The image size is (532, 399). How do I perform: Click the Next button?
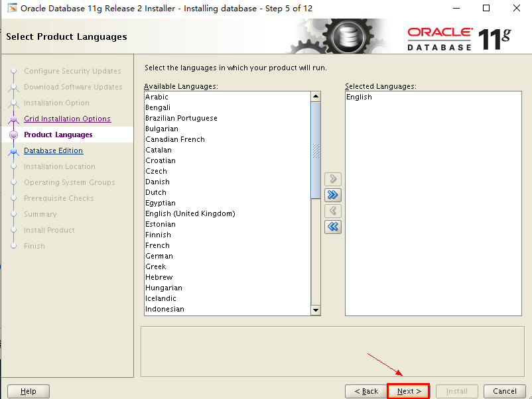click(409, 391)
